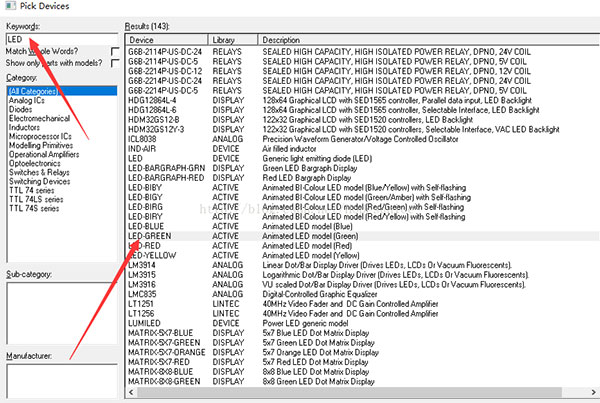Select device LM3915
The height and width of the screenshot is (403, 600).
363,275
